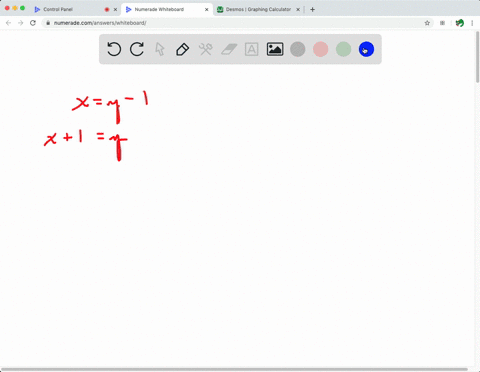Screen dimensions: 480x372
Task: Undo the last whiteboard stroke
Action: [114, 49]
